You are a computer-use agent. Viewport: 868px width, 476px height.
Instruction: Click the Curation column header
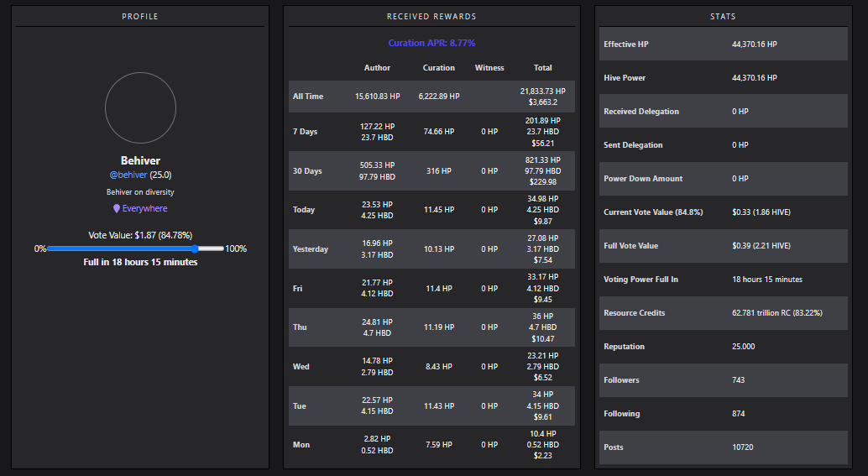tap(439, 67)
